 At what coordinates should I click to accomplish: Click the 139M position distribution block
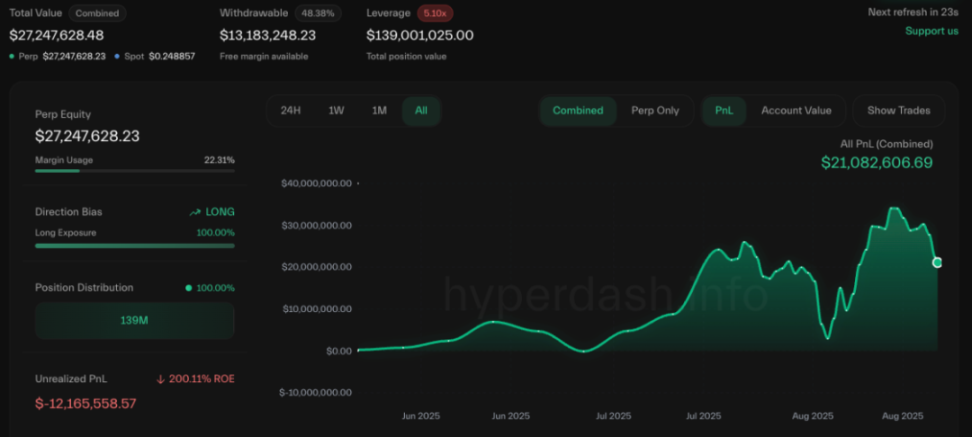point(134,321)
